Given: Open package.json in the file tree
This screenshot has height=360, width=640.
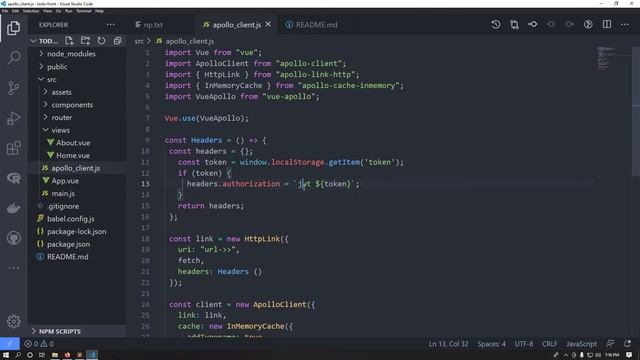Looking at the screenshot, I should pos(77,244).
